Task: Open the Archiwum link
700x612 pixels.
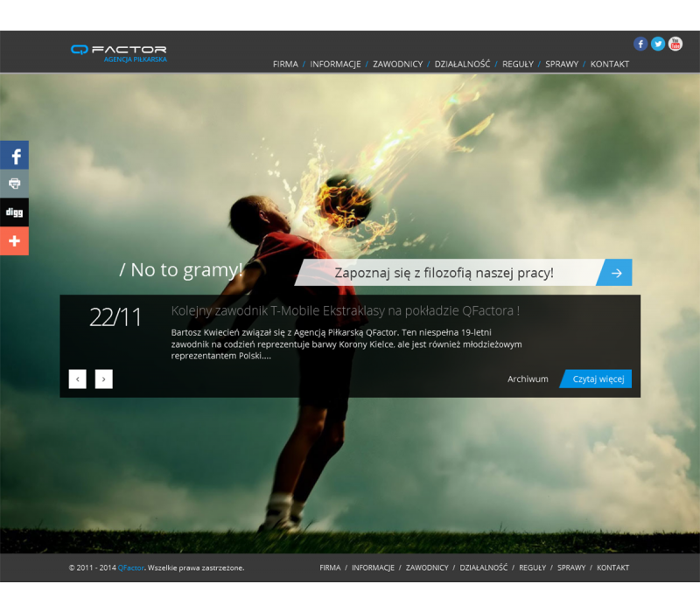Action: click(x=528, y=379)
